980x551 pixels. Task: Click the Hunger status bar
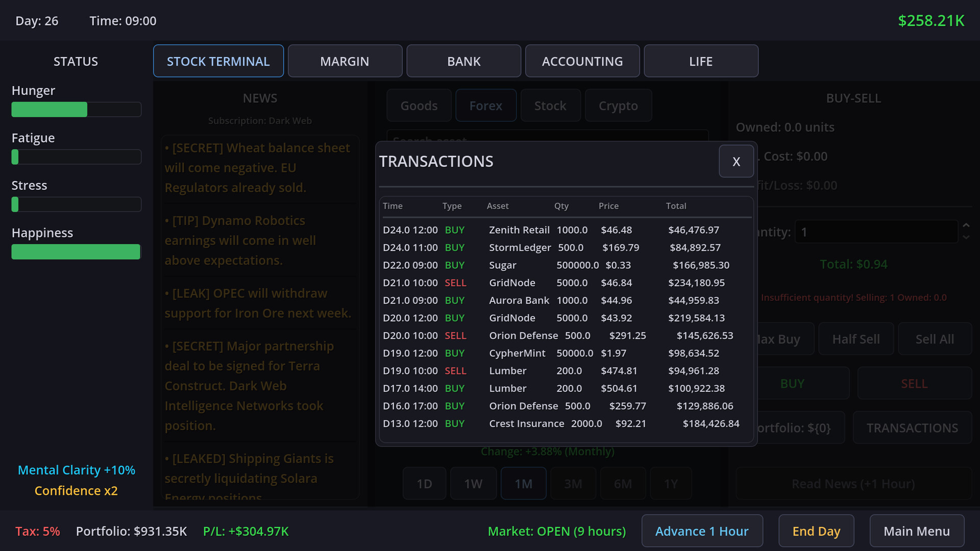coord(76,109)
